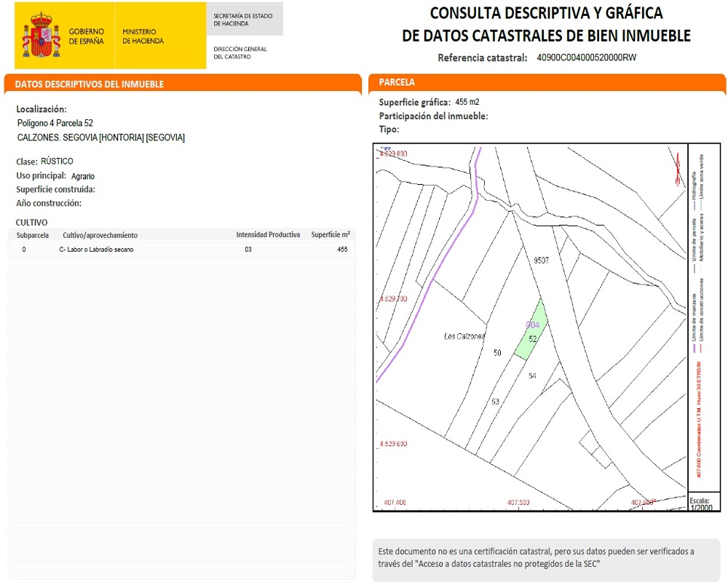Click the 'Polígono 4 Parcela 52' text
This screenshot has width=728, height=582.
(55, 123)
